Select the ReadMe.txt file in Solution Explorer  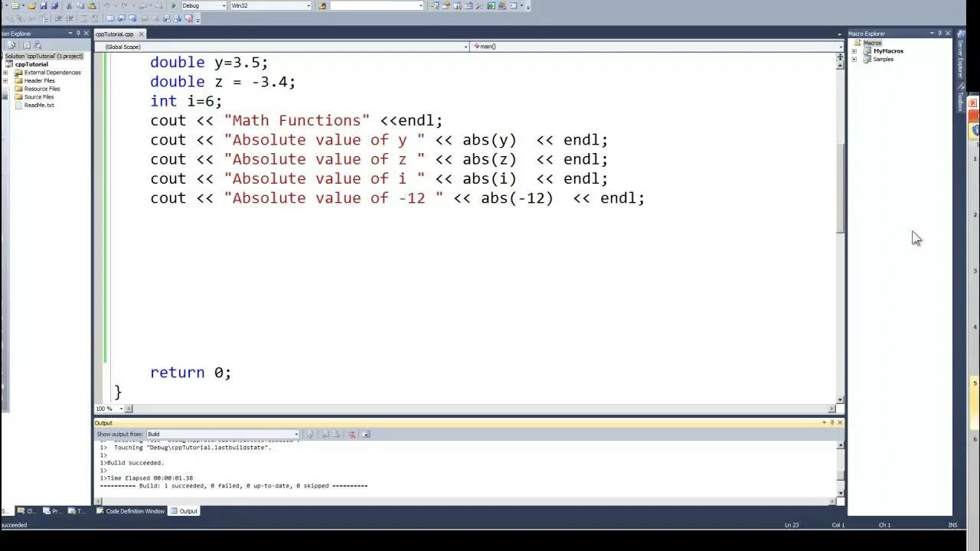tap(39, 105)
